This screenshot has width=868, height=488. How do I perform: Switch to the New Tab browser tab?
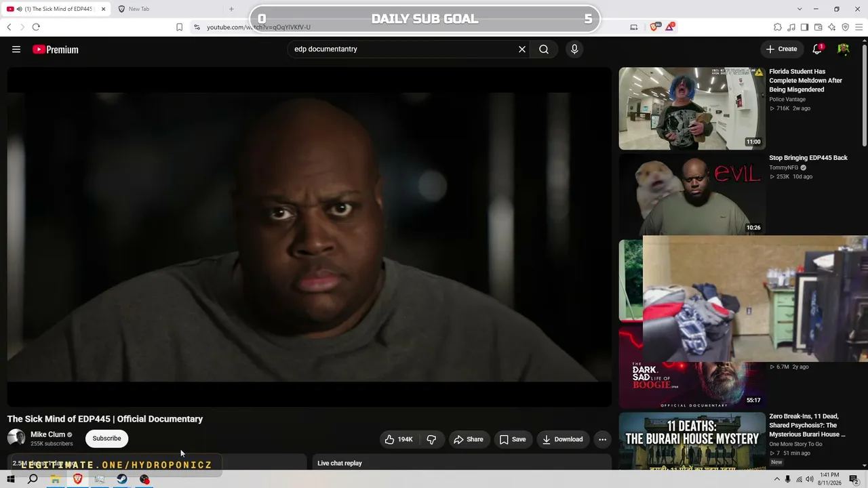pos(165,9)
